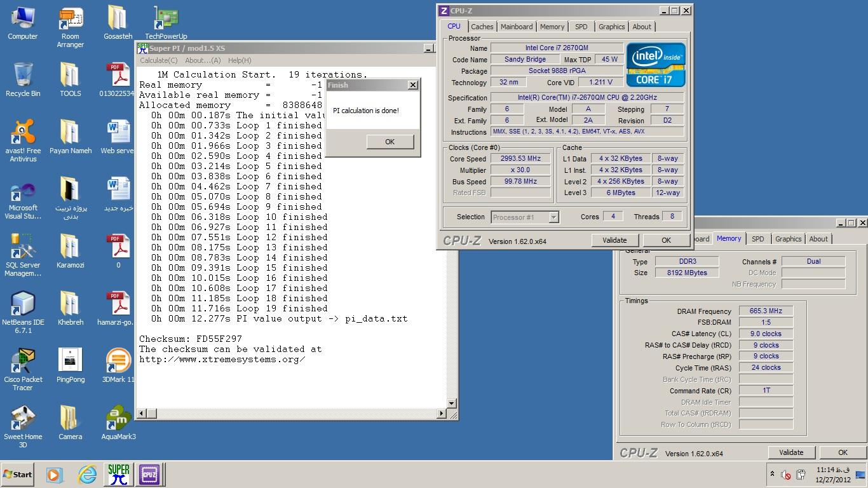Launch Sweet Home 3D

click(23, 427)
